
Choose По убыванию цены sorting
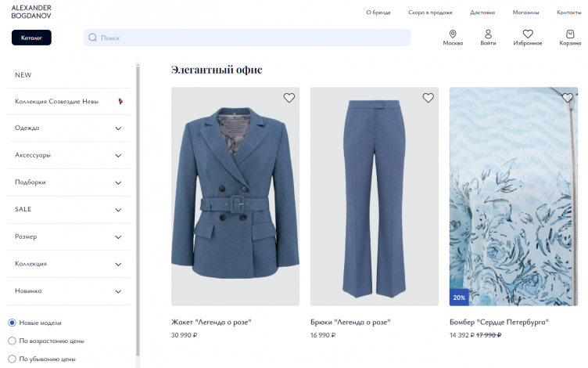(x=12, y=359)
